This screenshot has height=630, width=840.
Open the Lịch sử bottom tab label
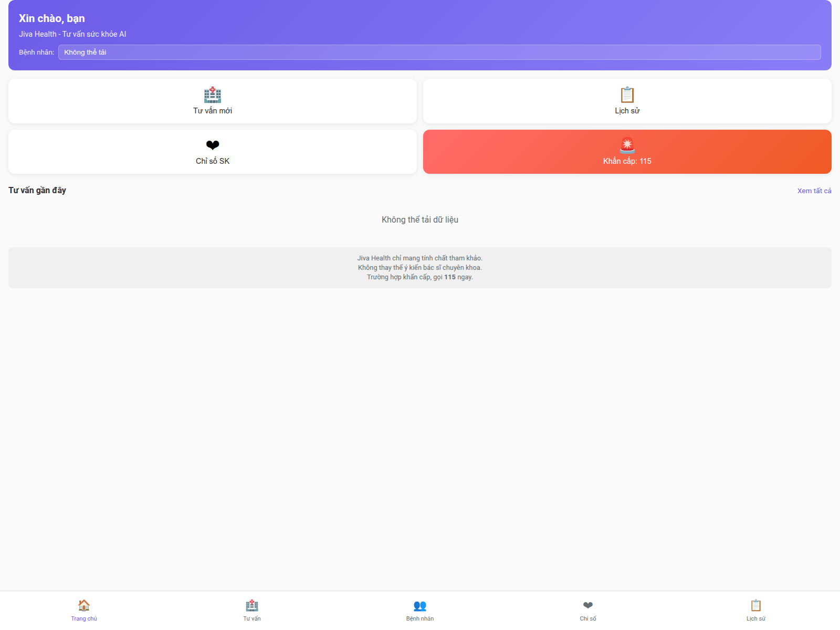756,618
